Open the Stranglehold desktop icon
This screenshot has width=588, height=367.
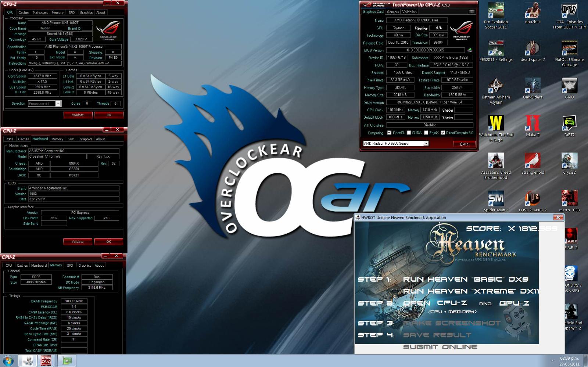pos(533,164)
